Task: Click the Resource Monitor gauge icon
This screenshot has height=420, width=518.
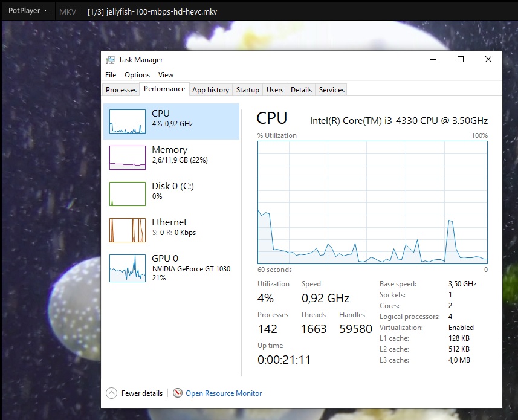Action: pos(178,393)
